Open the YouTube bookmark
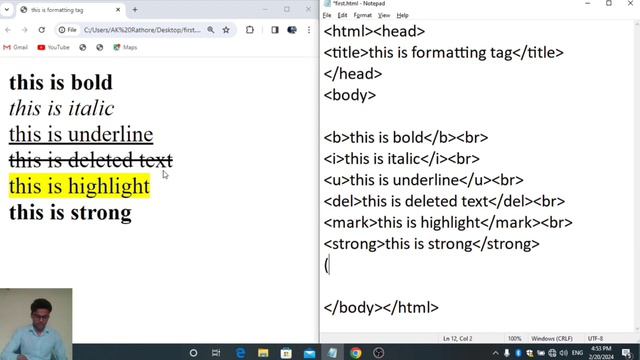This screenshot has height=360, width=640. (x=53, y=47)
